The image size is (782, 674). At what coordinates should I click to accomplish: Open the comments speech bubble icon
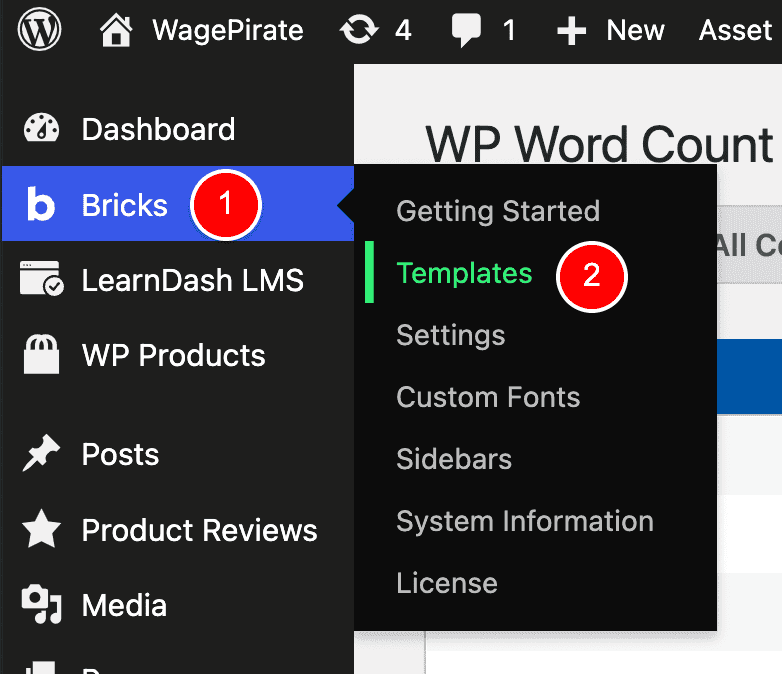[466, 30]
